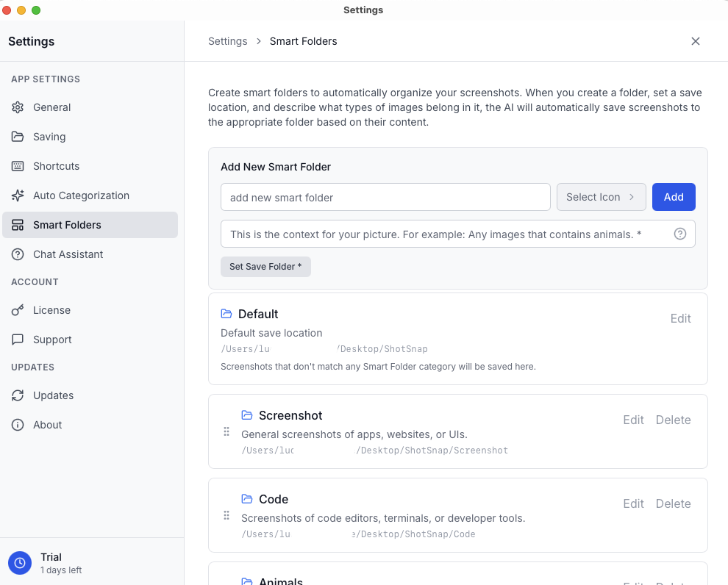The height and width of the screenshot is (585, 728).
Task: Click the Updates refresh icon
Action: pos(17,395)
